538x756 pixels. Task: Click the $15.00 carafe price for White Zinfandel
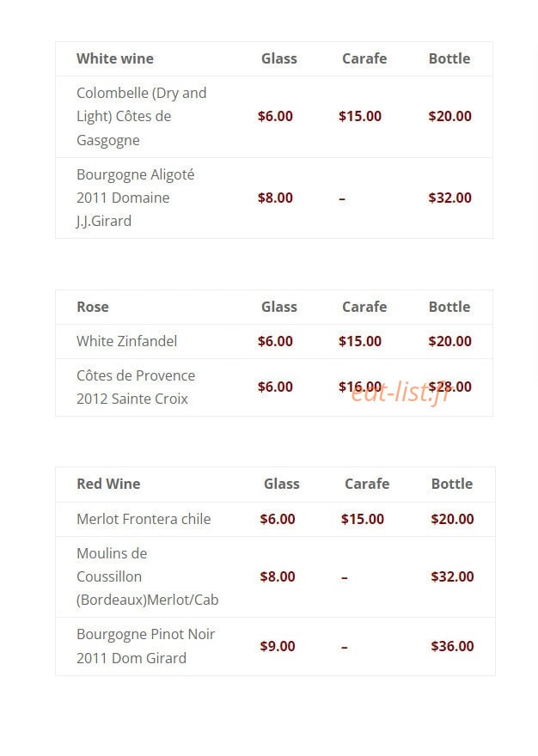pyautogui.click(x=360, y=341)
